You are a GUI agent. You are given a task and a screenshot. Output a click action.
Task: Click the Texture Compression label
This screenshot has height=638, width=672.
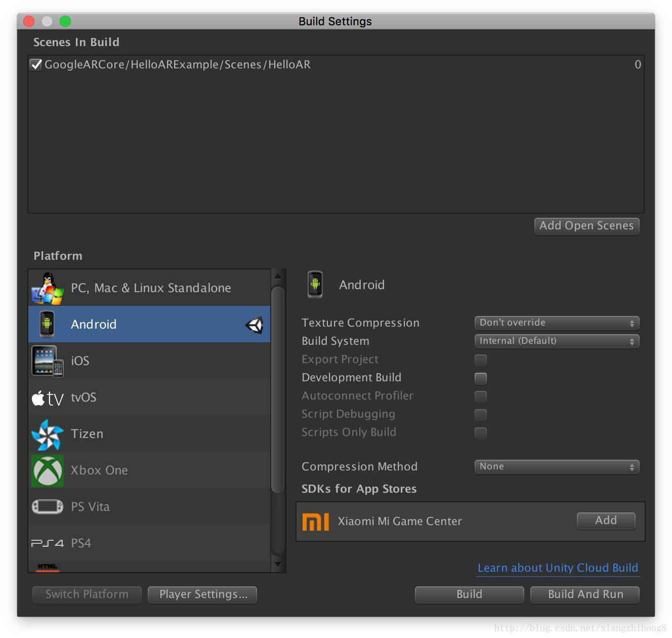pos(360,323)
